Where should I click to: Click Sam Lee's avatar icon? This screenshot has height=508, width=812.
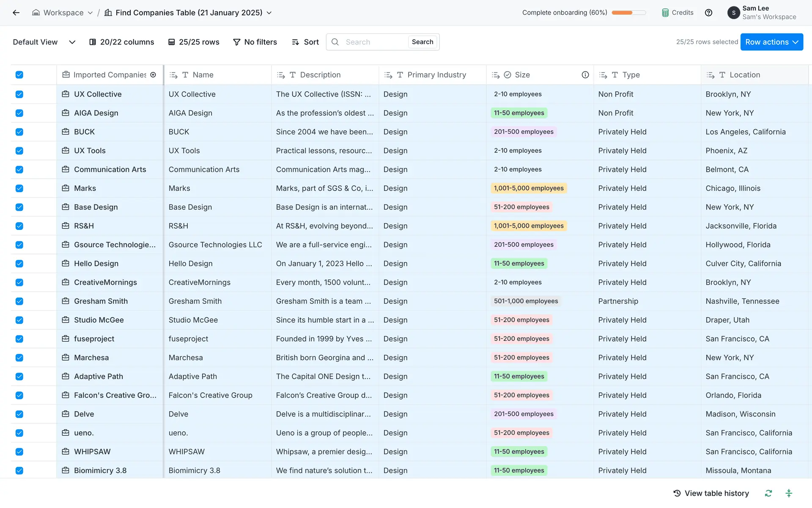733,13
